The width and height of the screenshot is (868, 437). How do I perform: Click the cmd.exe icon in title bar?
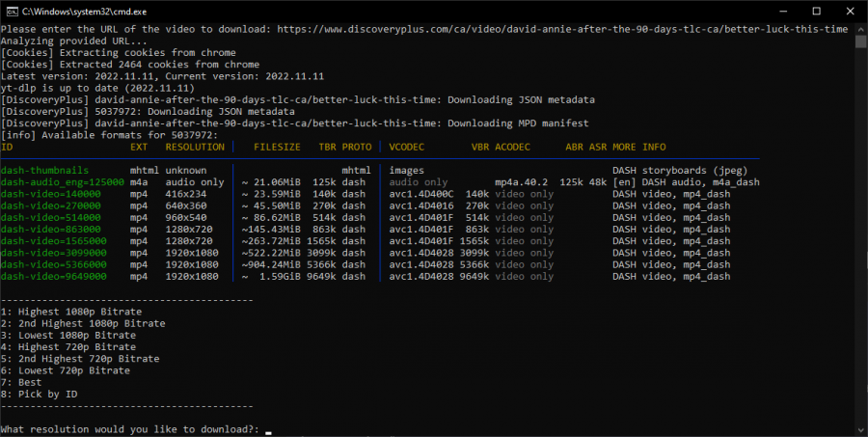pos(10,10)
